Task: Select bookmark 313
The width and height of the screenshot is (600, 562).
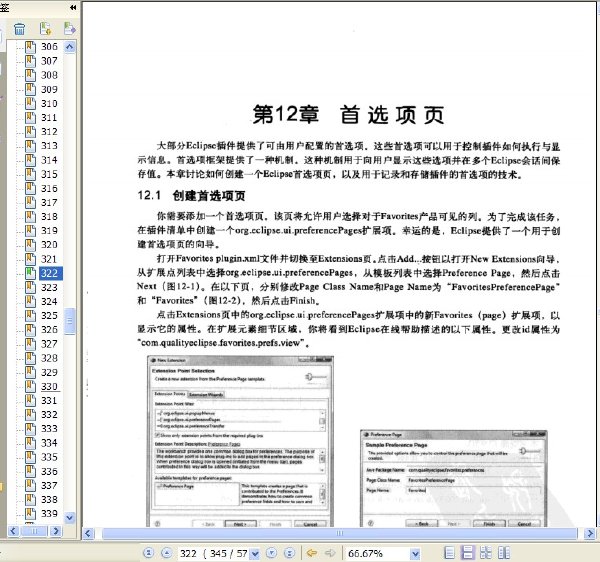Action: click(x=49, y=146)
